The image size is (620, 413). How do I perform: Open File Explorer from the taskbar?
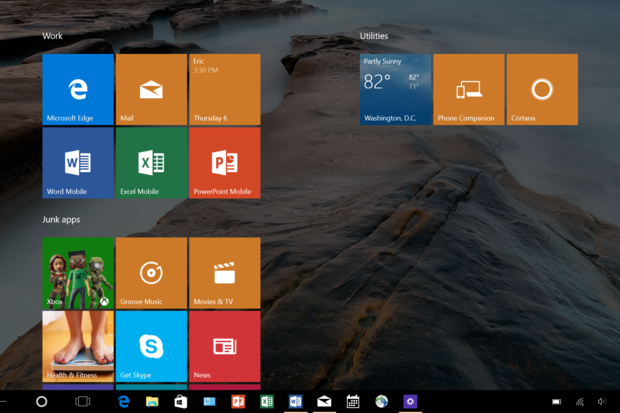pyautogui.click(x=152, y=402)
